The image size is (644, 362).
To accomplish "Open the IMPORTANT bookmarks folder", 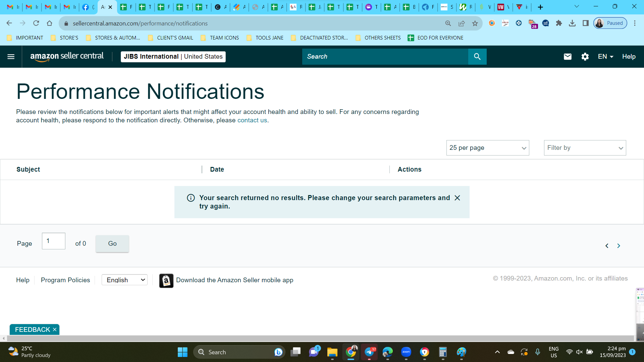I will point(25,38).
